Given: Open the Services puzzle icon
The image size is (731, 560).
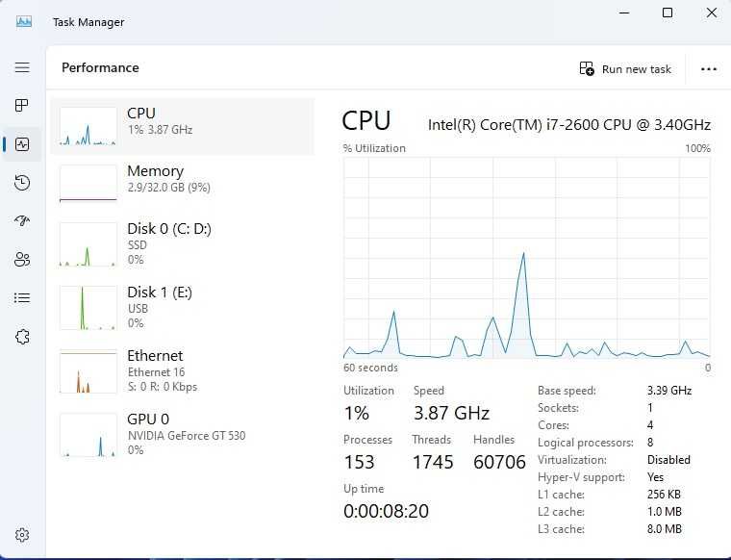Looking at the screenshot, I should click(22, 337).
